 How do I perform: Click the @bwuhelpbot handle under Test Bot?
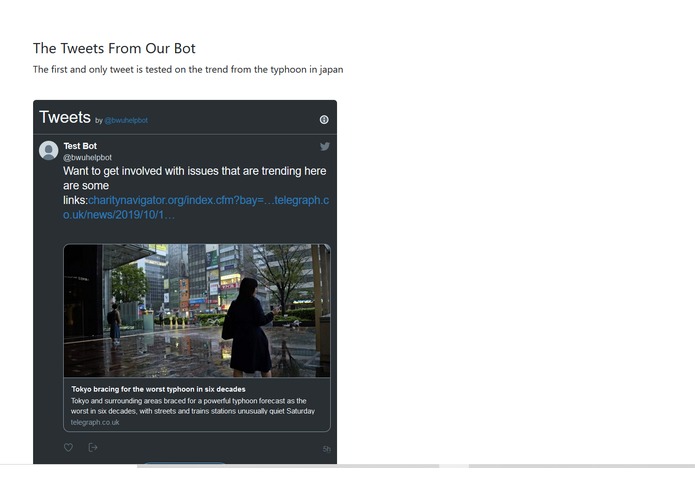[x=87, y=157]
